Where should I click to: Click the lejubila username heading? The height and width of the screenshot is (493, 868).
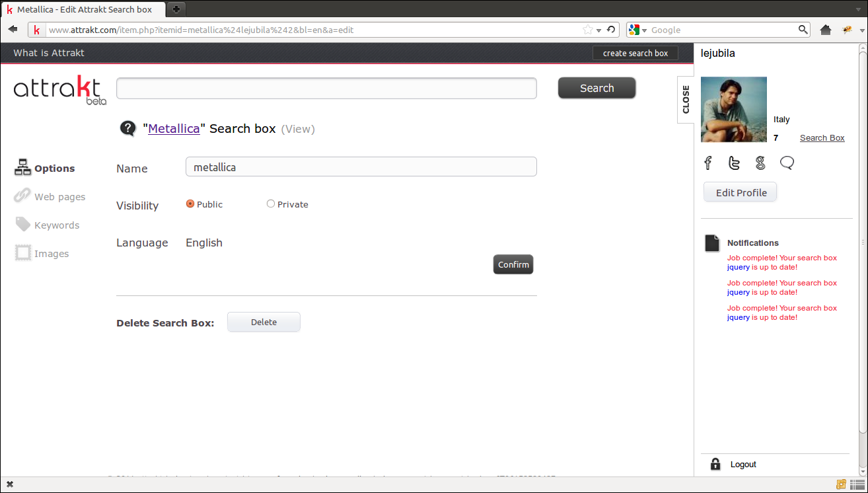(718, 53)
